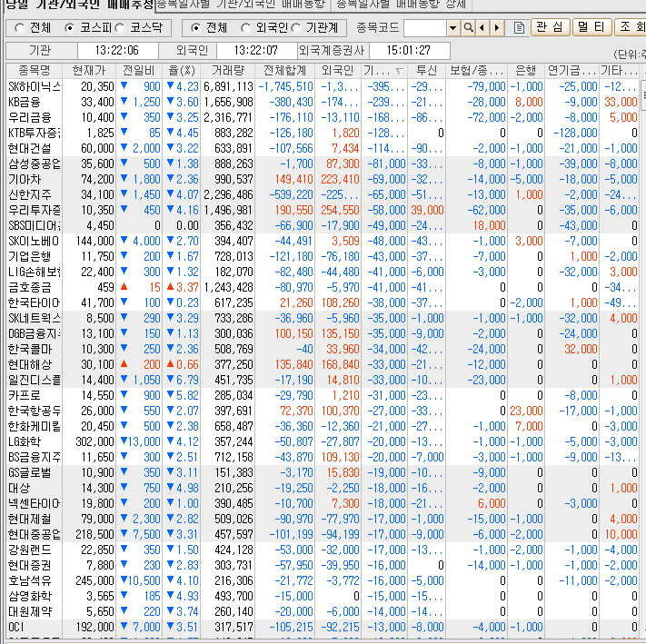Select the 전체 market radio button
This screenshot has width=646, height=644.
[19, 28]
